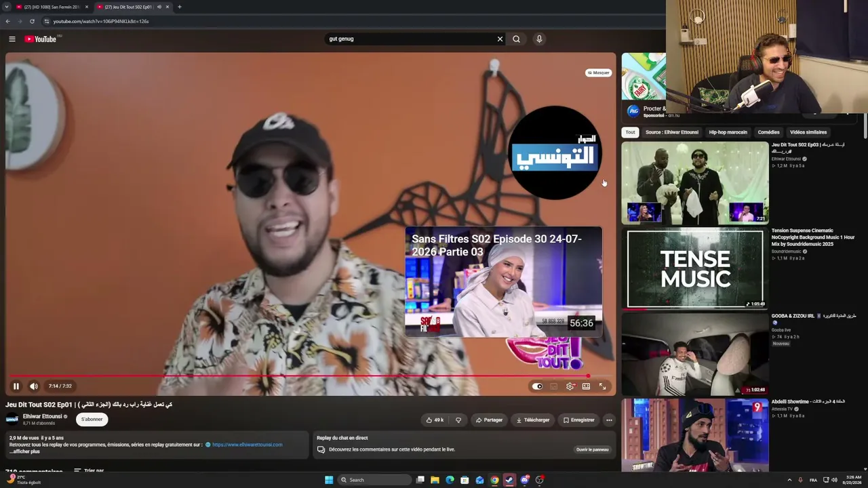Open the FRA language switcher
868x488 pixels.
tap(813, 480)
